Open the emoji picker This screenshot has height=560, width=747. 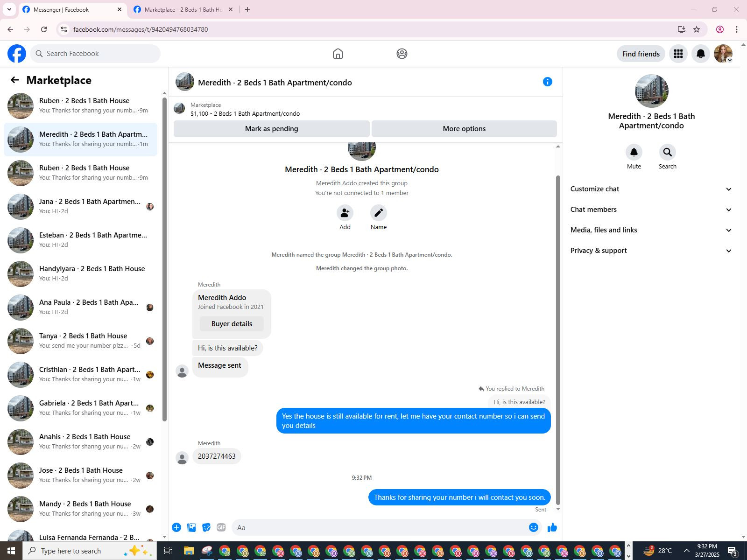(x=534, y=527)
